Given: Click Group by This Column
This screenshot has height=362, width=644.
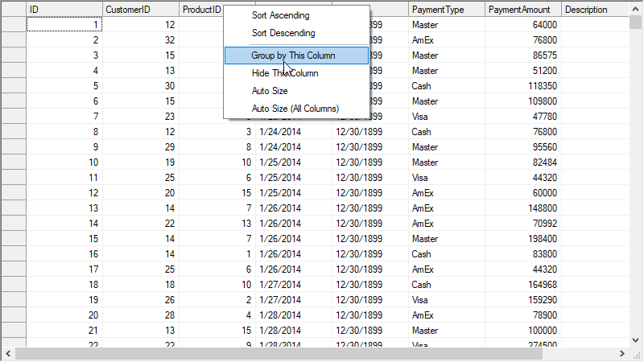Looking at the screenshot, I should pyautogui.click(x=293, y=56).
